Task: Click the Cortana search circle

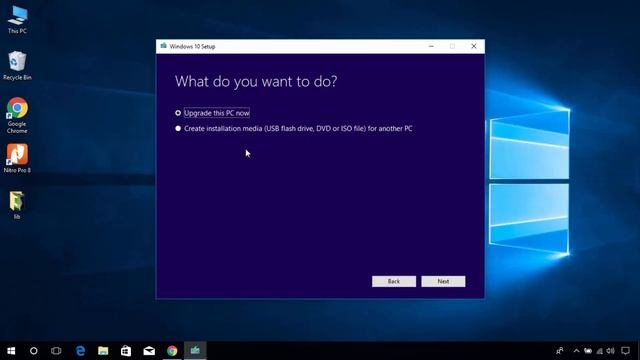Action: point(33,351)
